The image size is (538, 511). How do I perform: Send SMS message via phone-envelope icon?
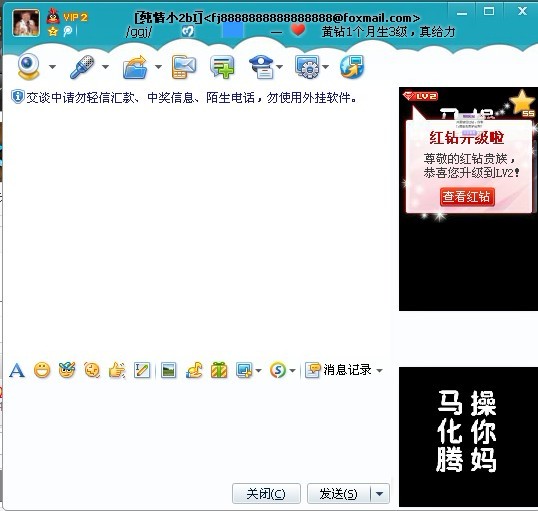(184, 67)
